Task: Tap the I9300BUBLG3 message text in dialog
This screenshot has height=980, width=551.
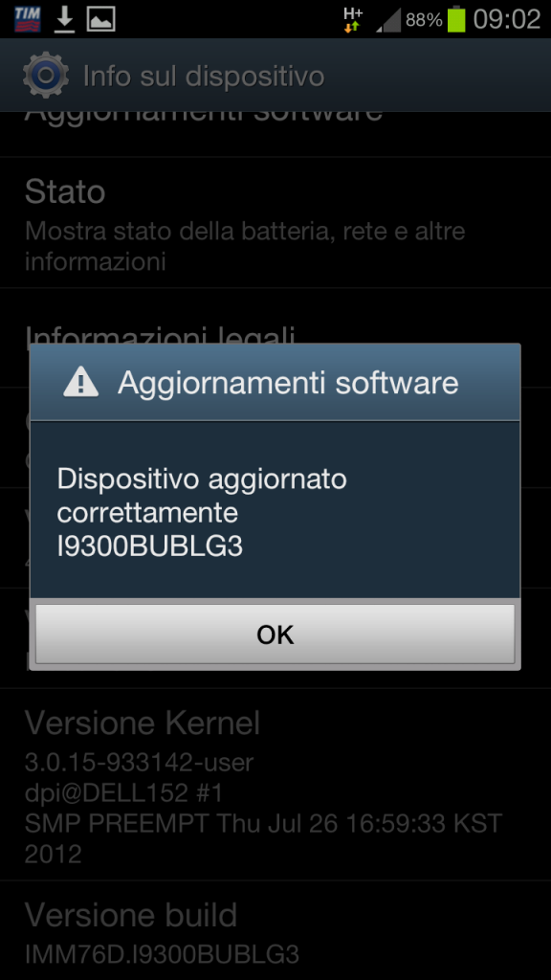Action: tap(150, 546)
